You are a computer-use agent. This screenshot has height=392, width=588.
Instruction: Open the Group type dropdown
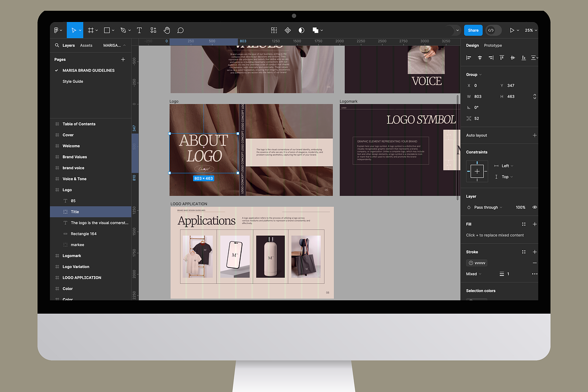click(474, 74)
